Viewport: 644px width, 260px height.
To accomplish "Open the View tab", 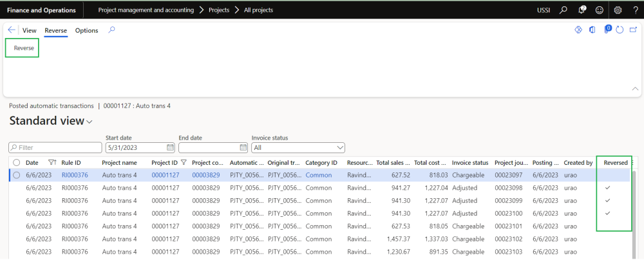I will (30, 30).
